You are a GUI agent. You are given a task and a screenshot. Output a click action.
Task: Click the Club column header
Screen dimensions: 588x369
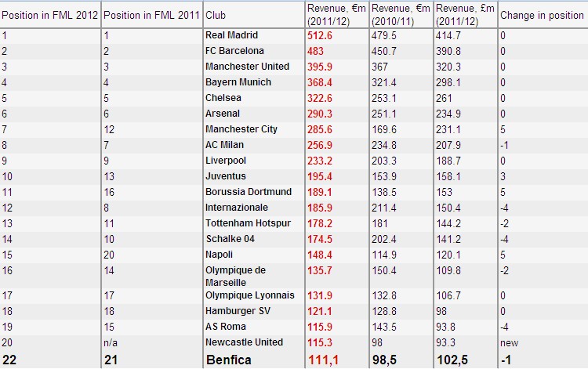pos(216,15)
